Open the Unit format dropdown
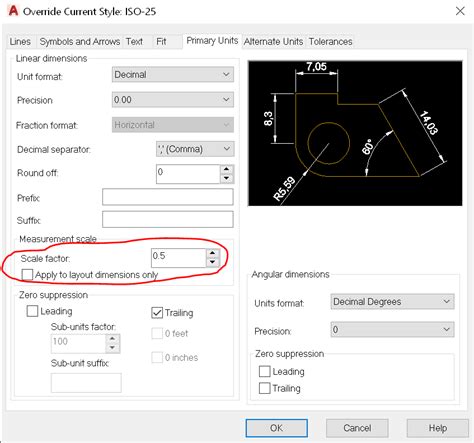474x443 pixels. (x=173, y=74)
